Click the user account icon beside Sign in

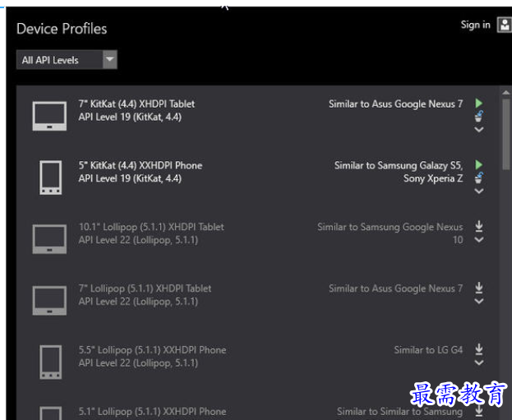pyautogui.click(x=504, y=25)
